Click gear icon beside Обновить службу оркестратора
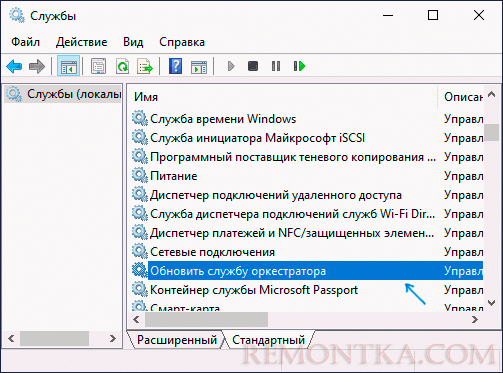The height and width of the screenshot is (373, 503). coord(139,270)
